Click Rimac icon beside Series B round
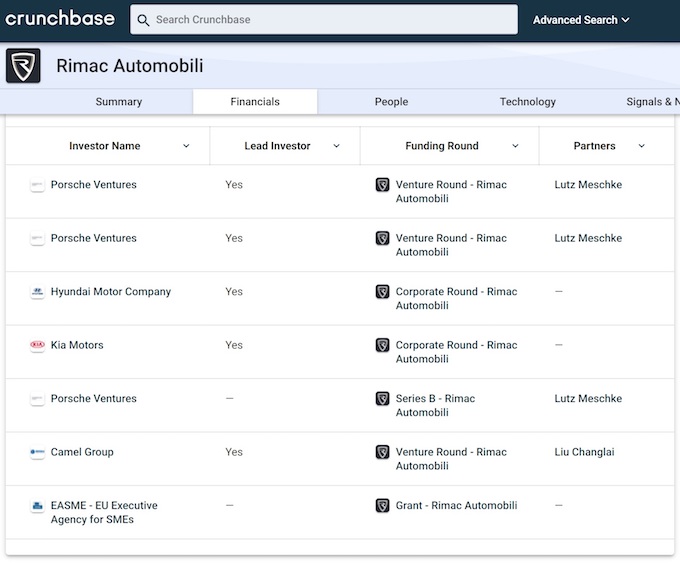The width and height of the screenshot is (680, 563). (382, 399)
